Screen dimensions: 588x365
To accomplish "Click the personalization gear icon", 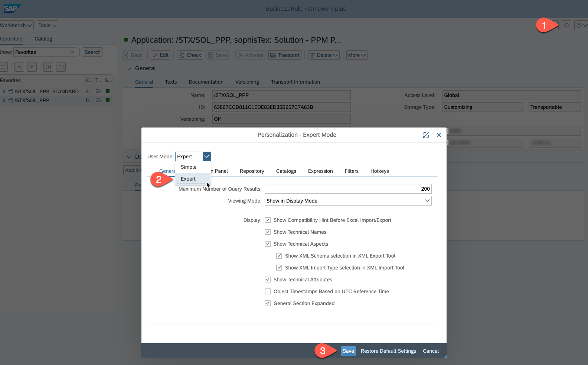I will tap(566, 25).
